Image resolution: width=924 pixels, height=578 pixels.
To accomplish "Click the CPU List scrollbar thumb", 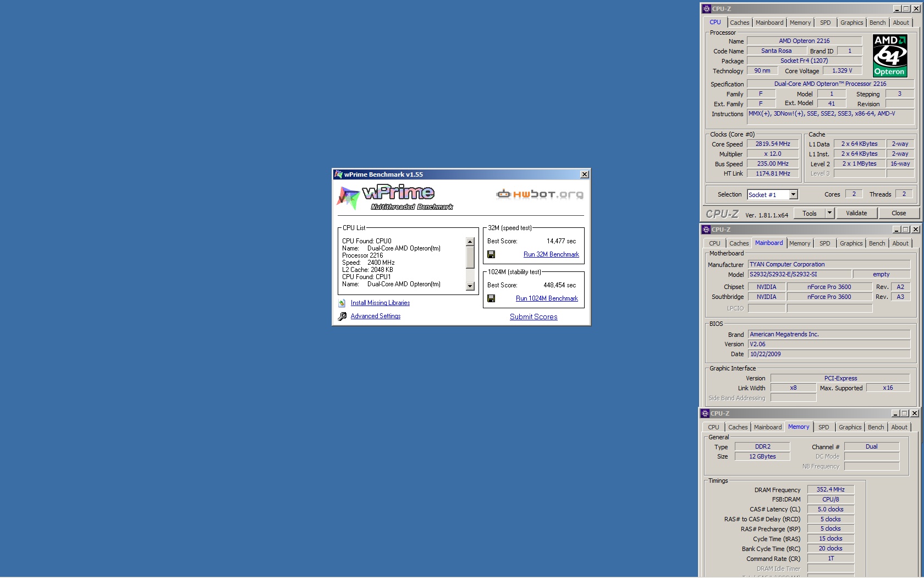I will (x=470, y=257).
